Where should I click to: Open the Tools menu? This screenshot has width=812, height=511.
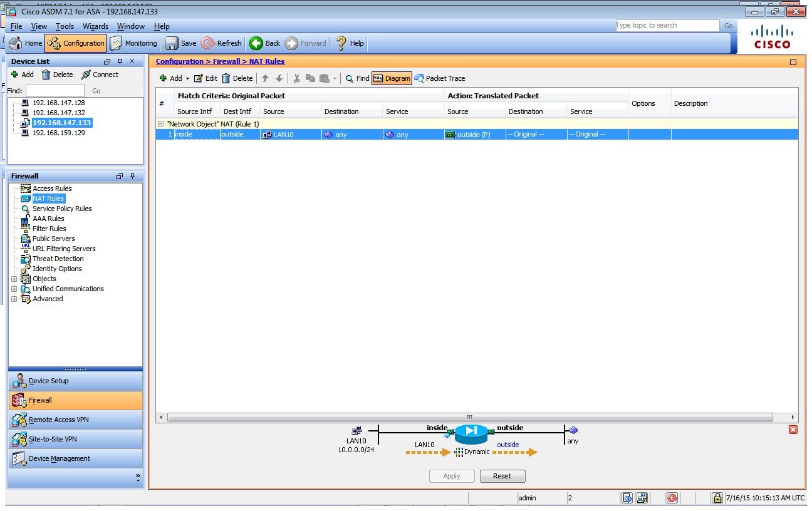(x=65, y=26)
